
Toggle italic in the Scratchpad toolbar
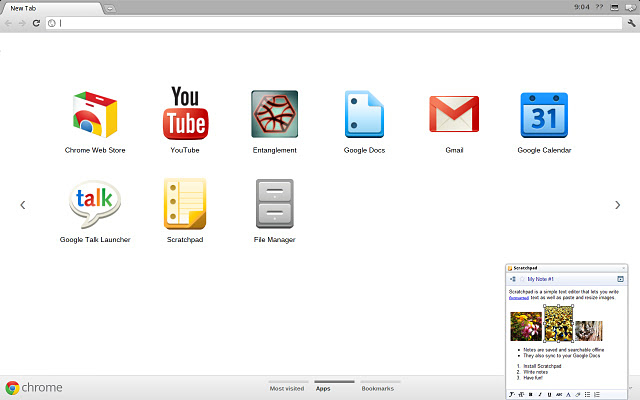pos(540,395)
